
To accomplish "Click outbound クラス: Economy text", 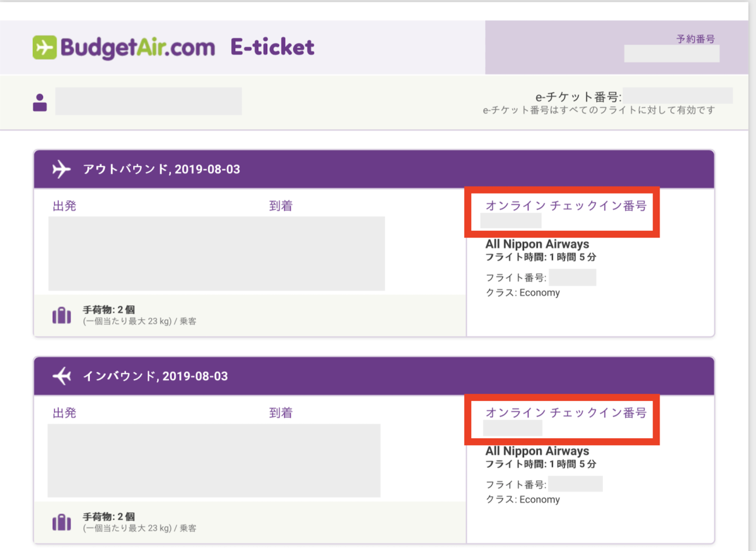I will [523, 293].
